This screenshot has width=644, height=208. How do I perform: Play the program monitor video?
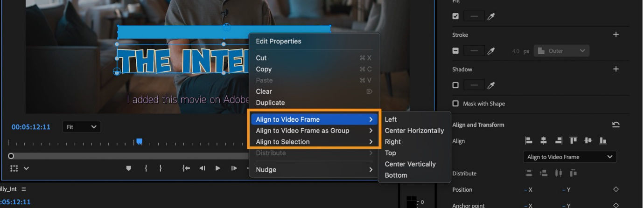pyautogui.click(x=218, y=168)
